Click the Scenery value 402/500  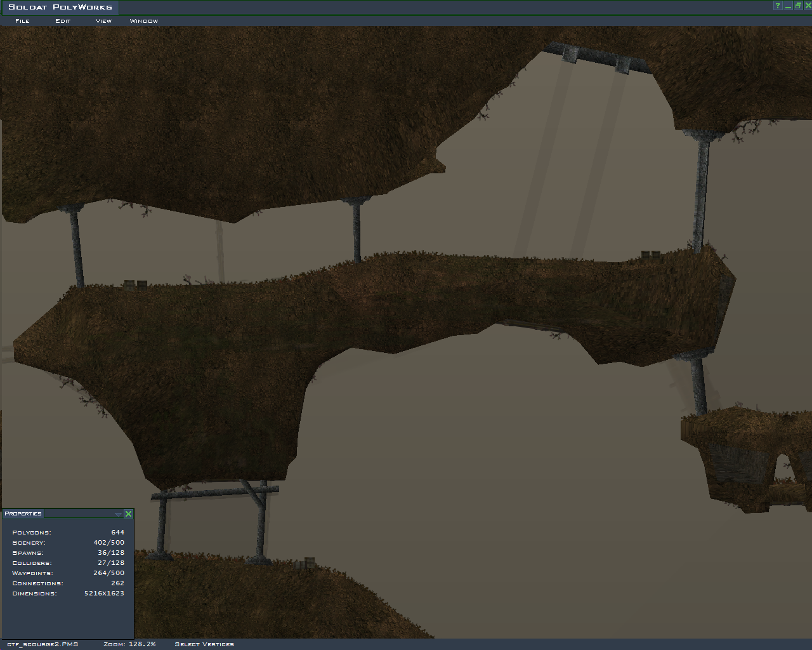(108, 543)
